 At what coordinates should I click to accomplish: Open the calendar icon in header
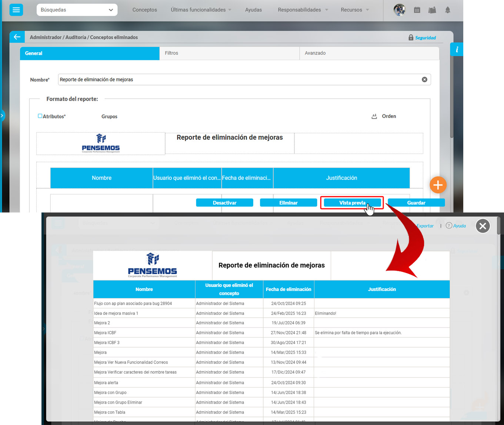pos(417,10)
